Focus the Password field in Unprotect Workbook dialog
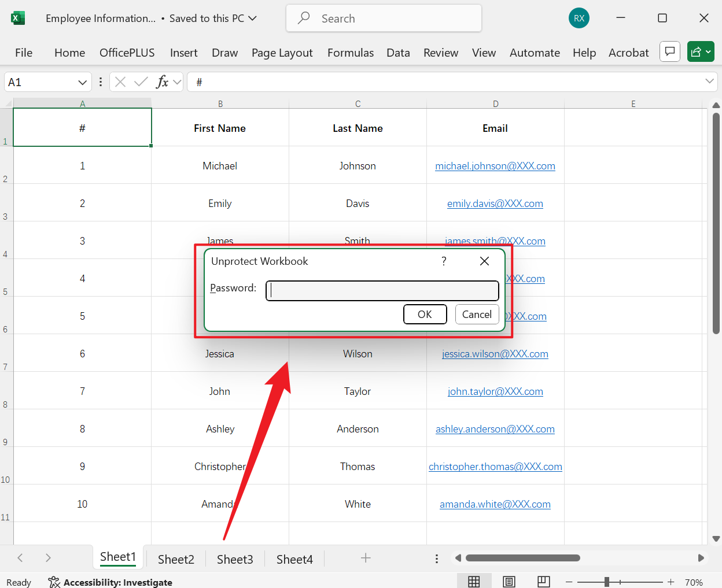The image size is (722, 588). tap(382, 290)
